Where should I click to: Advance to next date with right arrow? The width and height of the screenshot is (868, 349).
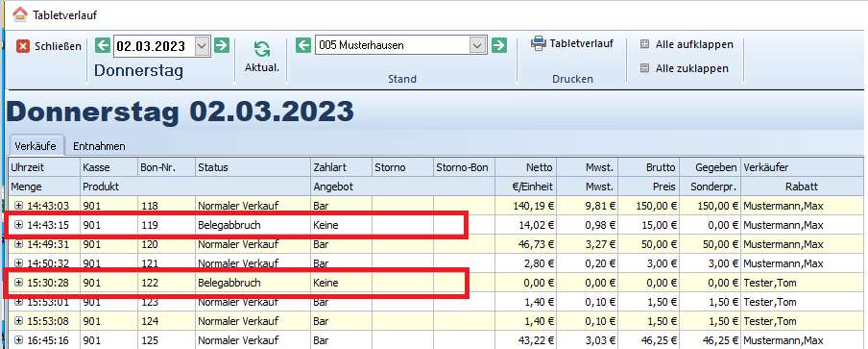pos(222,45)
